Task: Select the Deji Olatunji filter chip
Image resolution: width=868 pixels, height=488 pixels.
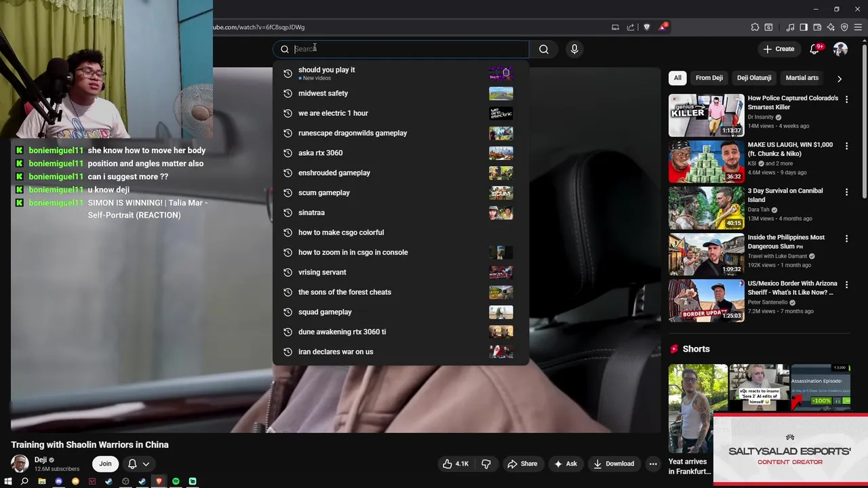Action: tap(754, 78)
